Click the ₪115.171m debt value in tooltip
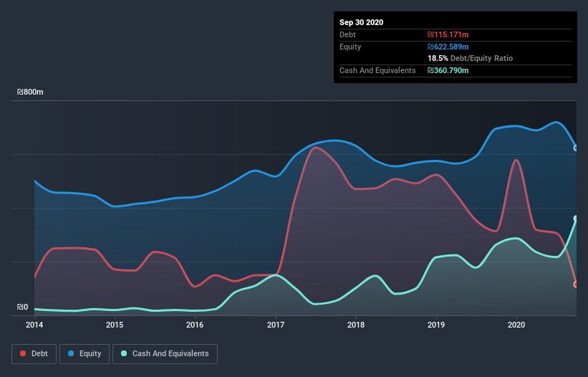The width and height of the screenshot is (588, 377). (448, 34)
